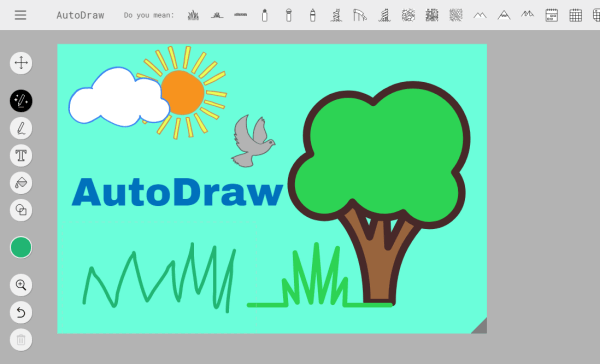600x364 pixels.
Task: Click the light green grass drawing
Action: [x=320, y=276]
